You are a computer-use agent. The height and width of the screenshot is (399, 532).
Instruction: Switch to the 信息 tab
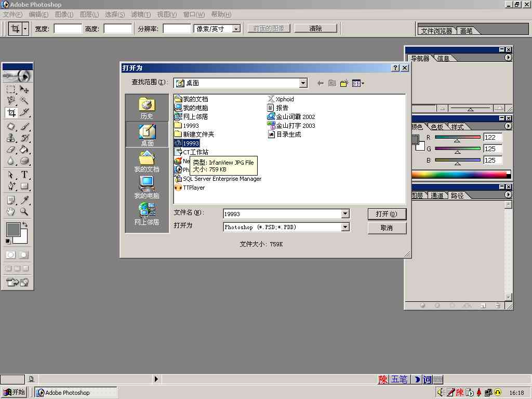[443, 58]
